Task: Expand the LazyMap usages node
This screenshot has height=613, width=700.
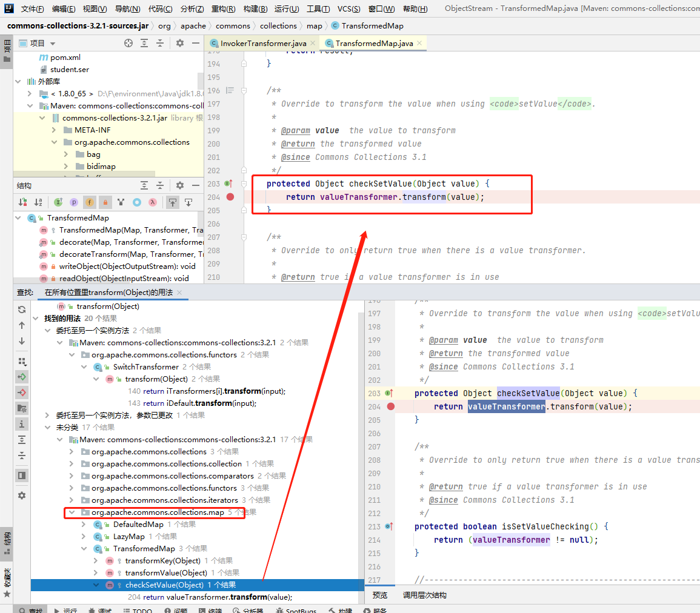Action: pos(84,537)
